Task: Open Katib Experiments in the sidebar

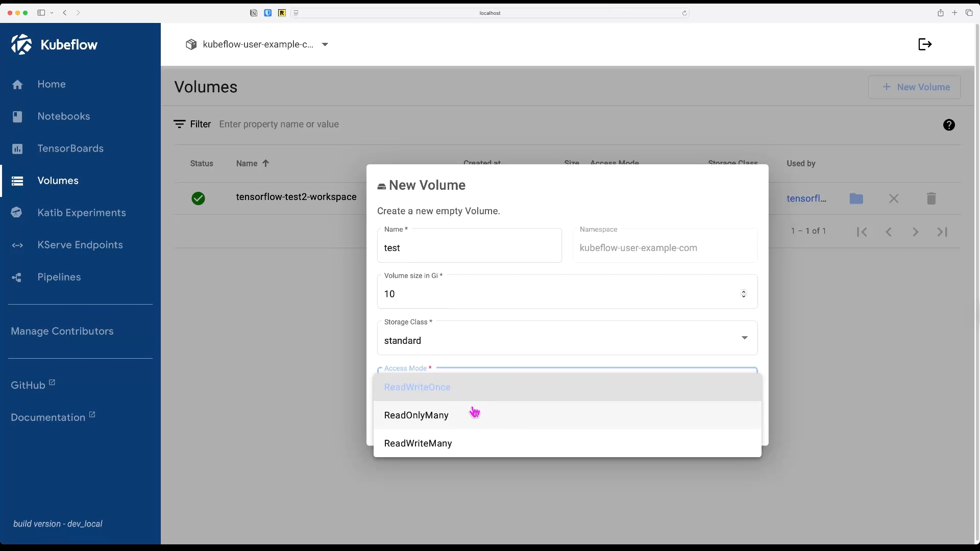Action: (x=81, y=213)
